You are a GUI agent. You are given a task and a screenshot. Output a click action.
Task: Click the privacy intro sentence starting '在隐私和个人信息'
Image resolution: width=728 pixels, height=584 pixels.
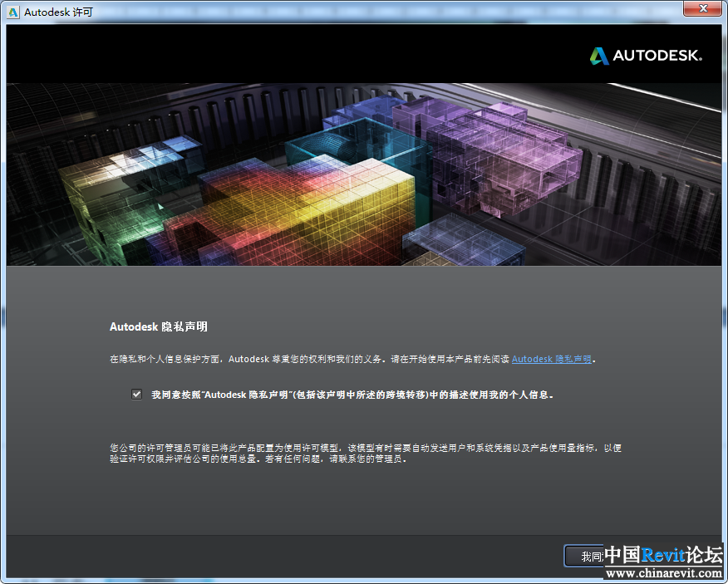(x=309, y=360)
